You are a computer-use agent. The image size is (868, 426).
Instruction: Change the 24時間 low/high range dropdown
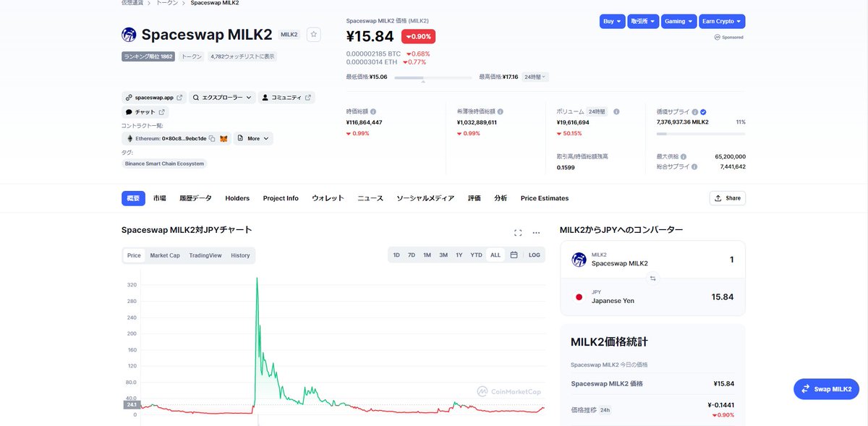[x=535, y=77]
